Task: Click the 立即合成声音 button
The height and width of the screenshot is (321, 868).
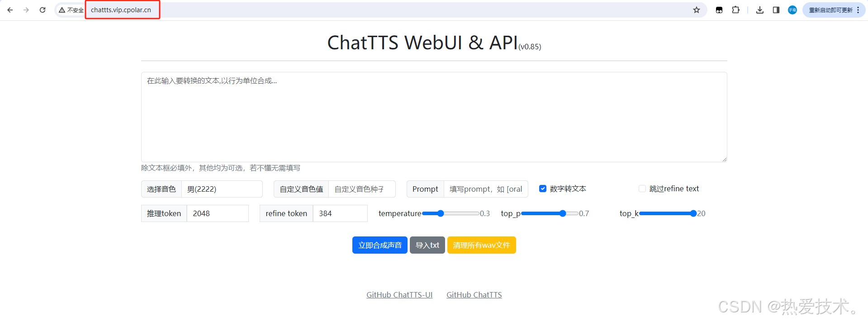Action: point(380,245)
